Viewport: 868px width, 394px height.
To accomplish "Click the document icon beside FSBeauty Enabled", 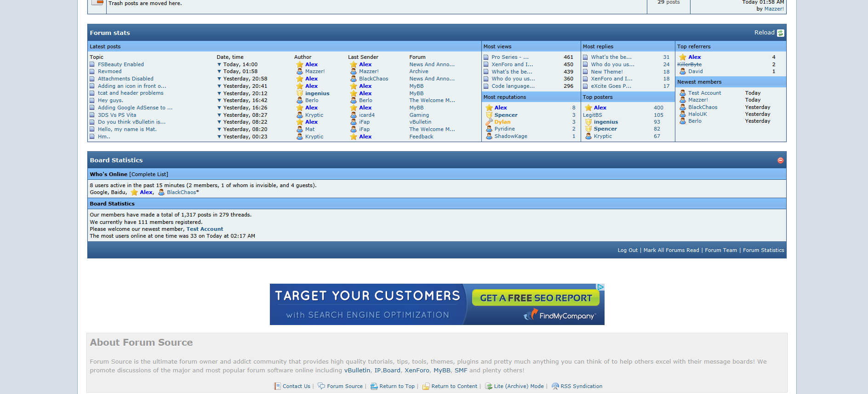I will coord(92,64).
